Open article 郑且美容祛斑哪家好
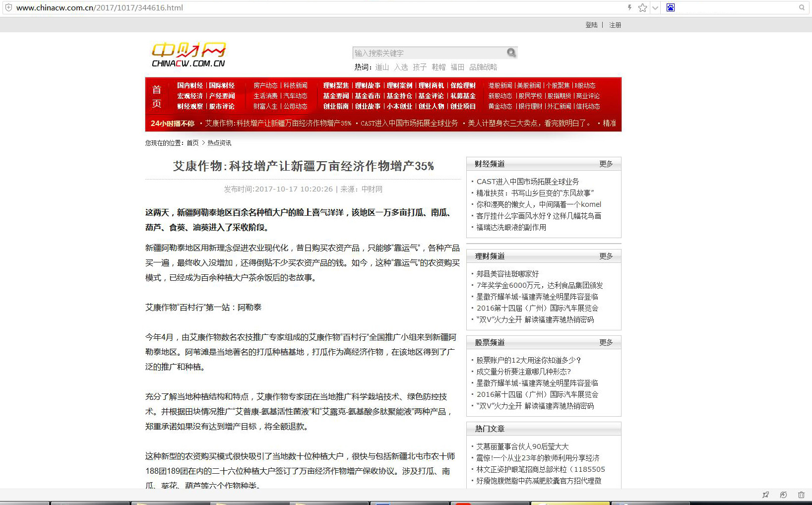The width and height of the screenshot is (812, 505). pyautogui.click(x=507, y=274)
